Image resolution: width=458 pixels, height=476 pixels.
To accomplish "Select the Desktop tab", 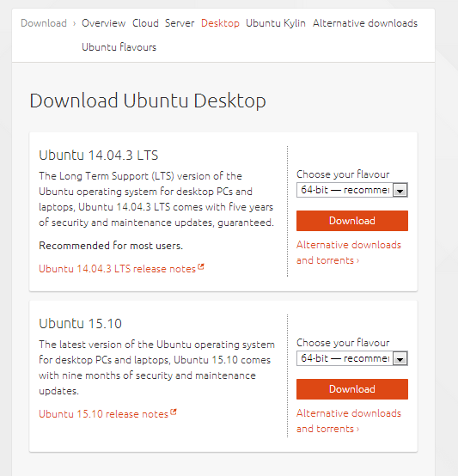I will (x=220, y=23).
